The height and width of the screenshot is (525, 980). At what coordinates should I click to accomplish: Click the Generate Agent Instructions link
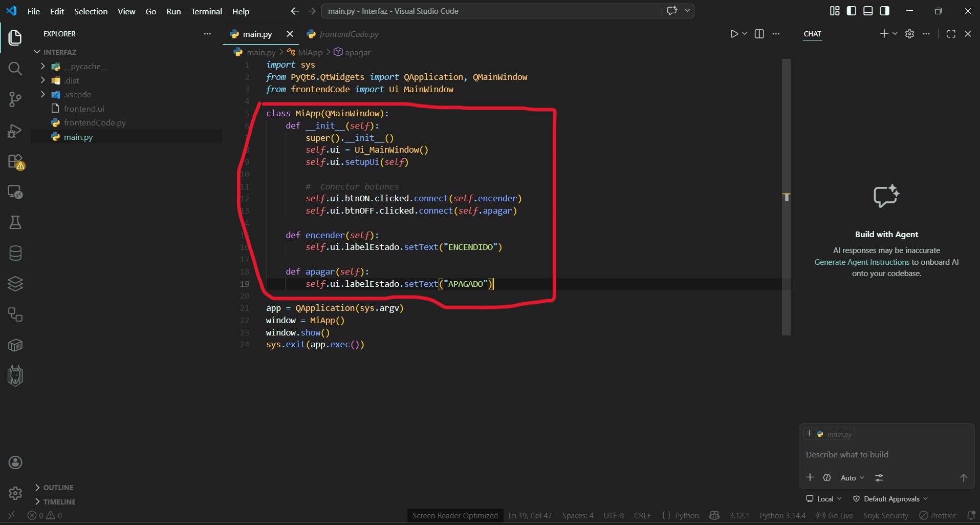coord(862,262)
